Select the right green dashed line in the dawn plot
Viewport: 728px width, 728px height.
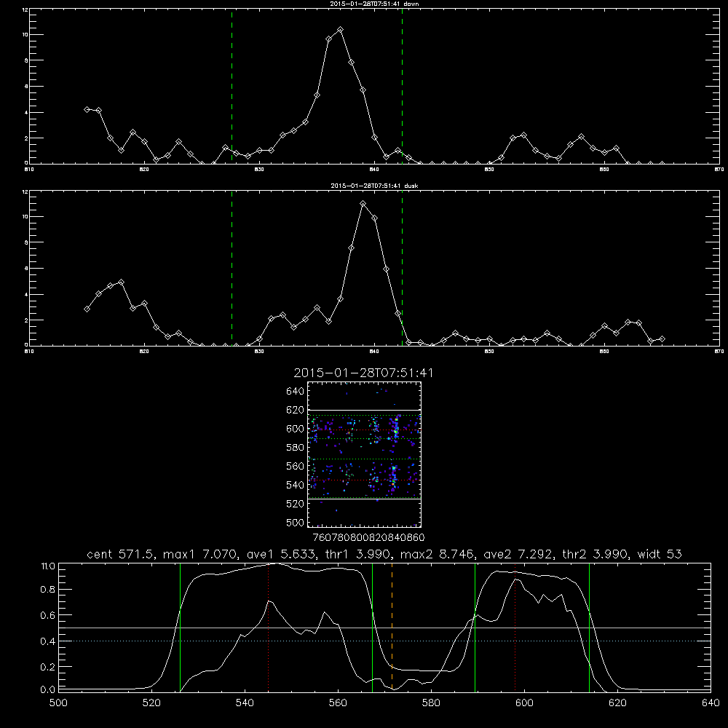tap(402, 86)
